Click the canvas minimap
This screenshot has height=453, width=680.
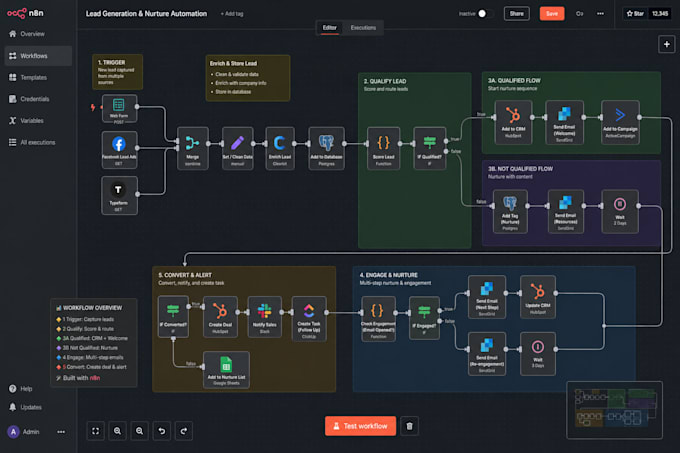click(x=615, y=410)
